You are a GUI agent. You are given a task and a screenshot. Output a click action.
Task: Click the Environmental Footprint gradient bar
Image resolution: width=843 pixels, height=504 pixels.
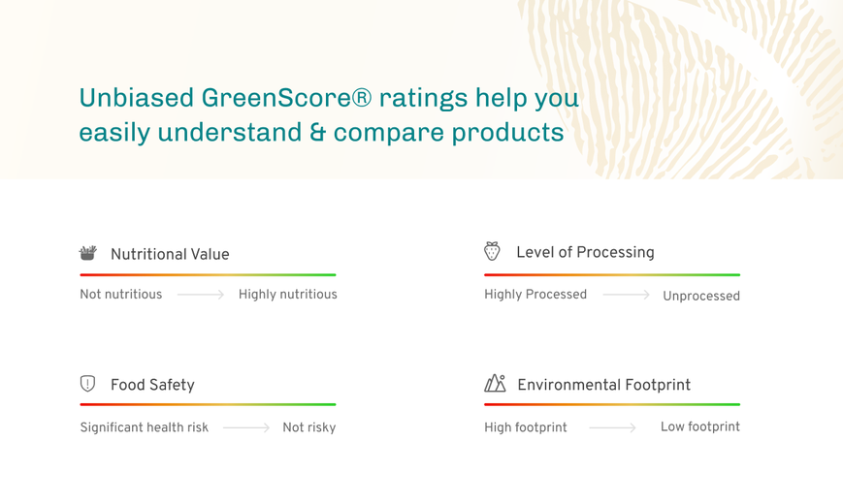click(612, 404)
